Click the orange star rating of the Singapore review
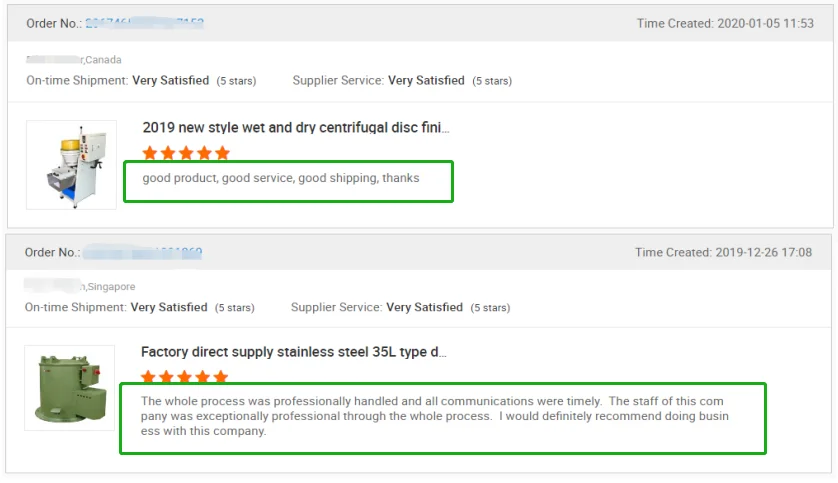 184,377
